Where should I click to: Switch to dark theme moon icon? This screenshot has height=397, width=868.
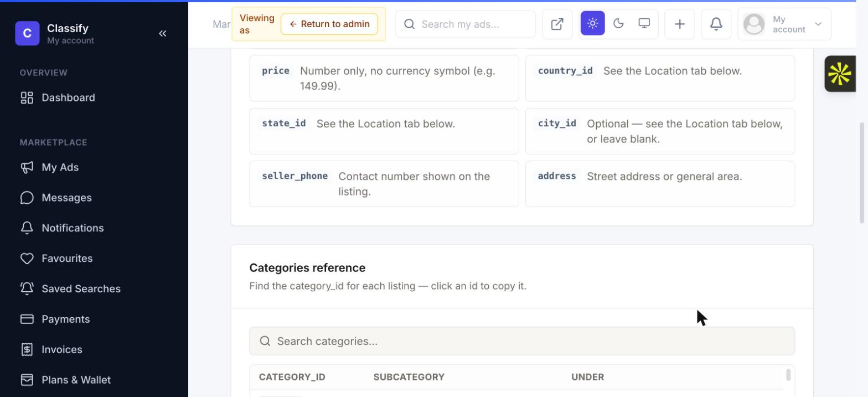click(618, 23)
